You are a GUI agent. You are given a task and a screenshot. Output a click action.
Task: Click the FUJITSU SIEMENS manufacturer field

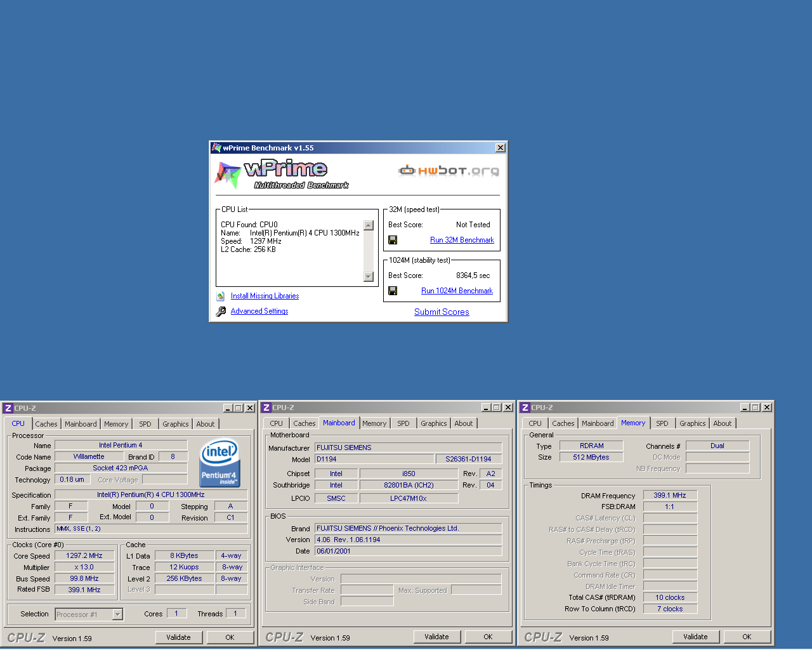click(x=408, y=448)
